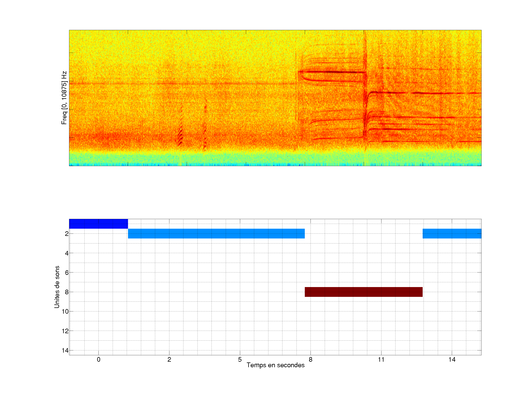Click the long light blue bar at unit 2
532x399 pixels.
[216, 233]
